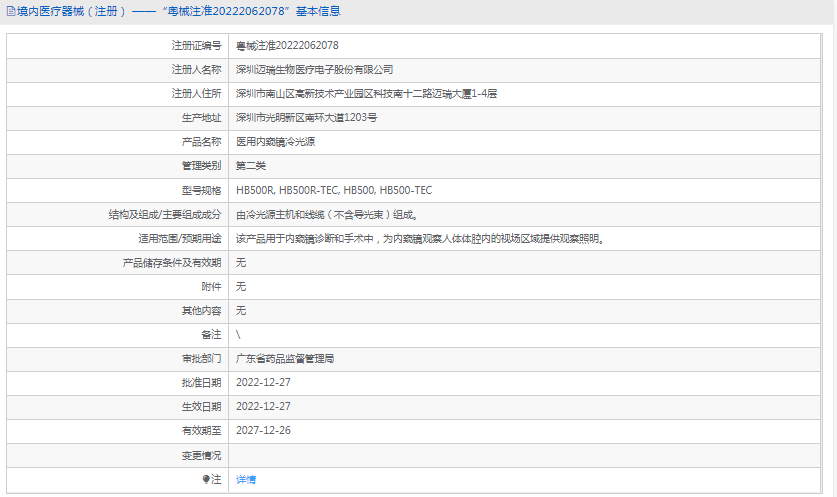Click the bullet icon beside 注 label

coord(206,479)
